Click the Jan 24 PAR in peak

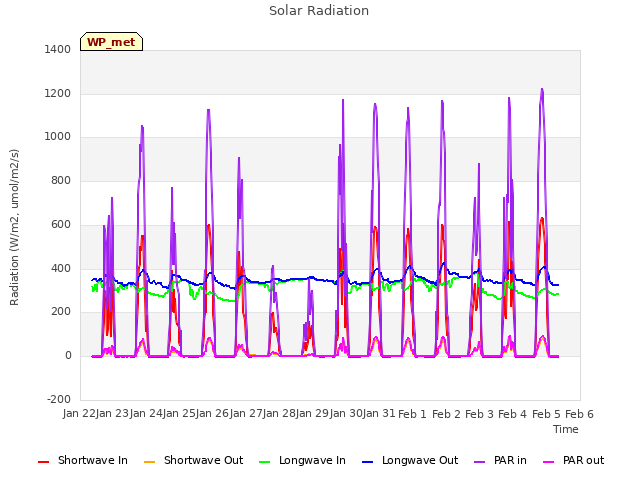(142, 126)
